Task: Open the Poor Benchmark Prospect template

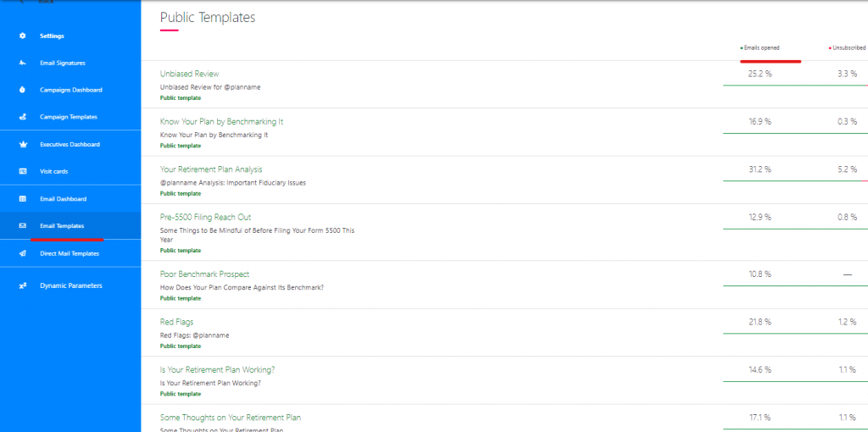Action: 204,274
